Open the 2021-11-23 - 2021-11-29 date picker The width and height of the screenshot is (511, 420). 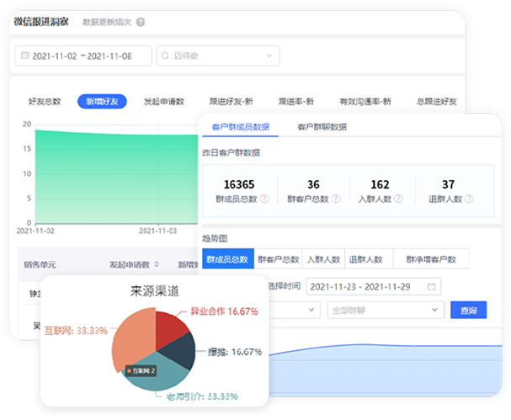click(374, 287)
